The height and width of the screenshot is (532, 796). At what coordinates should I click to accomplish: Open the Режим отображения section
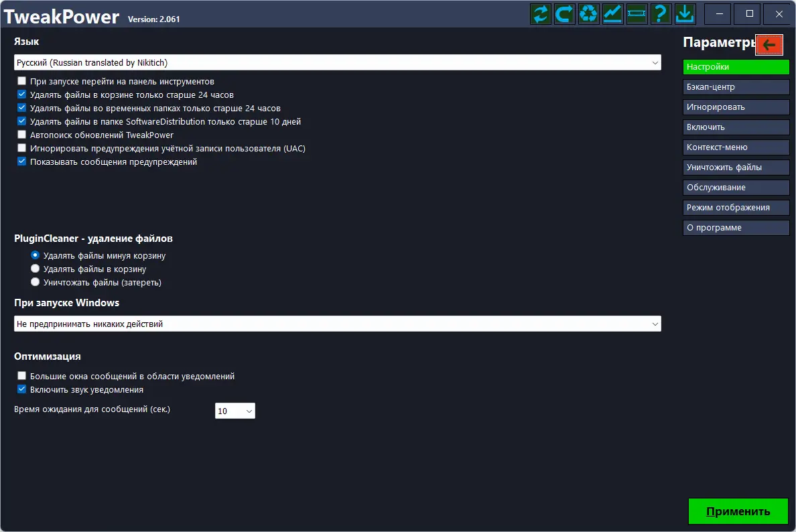coord(736,208)
